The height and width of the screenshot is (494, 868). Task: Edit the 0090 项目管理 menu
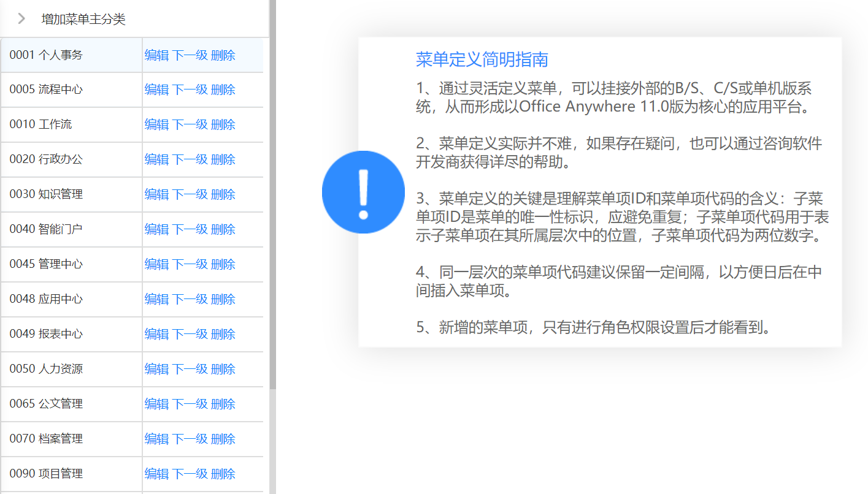[x=156, y=474]
